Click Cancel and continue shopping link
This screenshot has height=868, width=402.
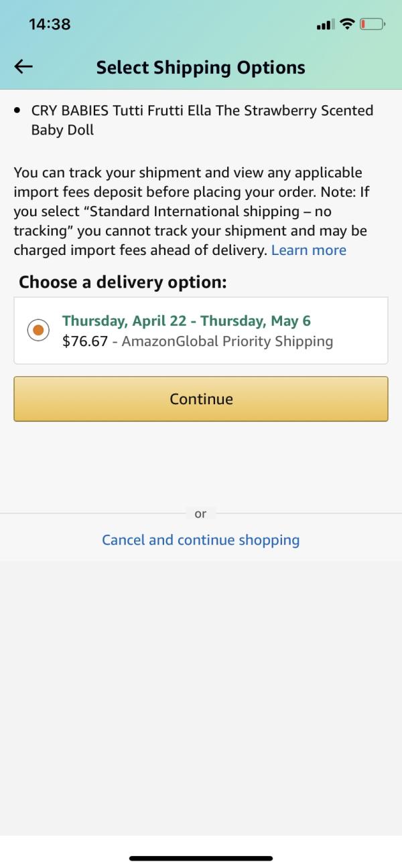(x=201, y=539)
